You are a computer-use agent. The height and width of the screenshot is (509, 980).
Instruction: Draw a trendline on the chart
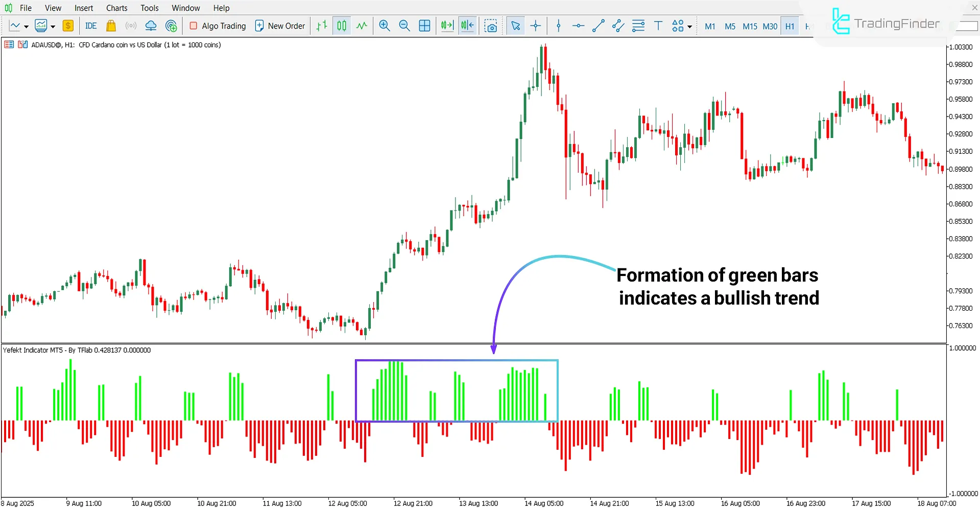point(598,26)
